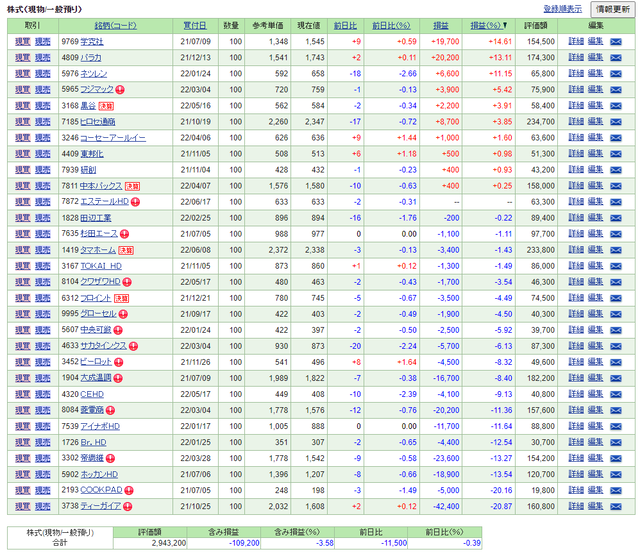Click the 決算 badge beside 7811 中本パックス
Image resolution: width=640 pixels, height=554 pixels.
[x=132, y=186]
